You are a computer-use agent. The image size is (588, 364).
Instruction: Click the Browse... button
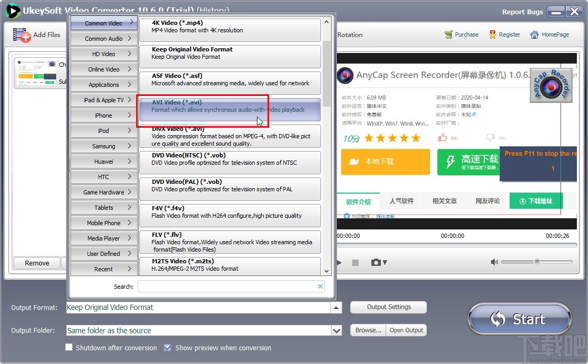[x=368, y=330]
